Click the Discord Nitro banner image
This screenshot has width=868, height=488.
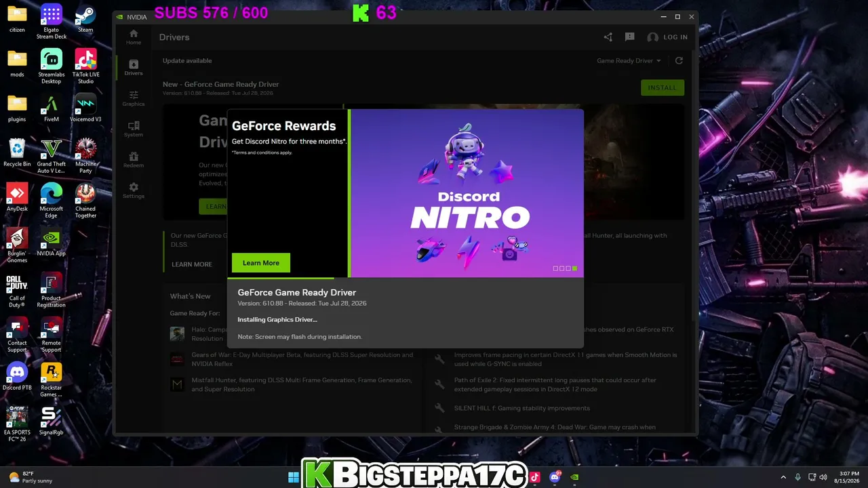click(x=467, y=193)
